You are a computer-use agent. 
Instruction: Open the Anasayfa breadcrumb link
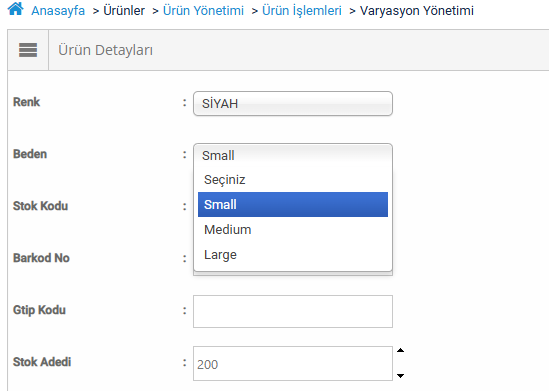pyautogui.click(x=58, y=11)
